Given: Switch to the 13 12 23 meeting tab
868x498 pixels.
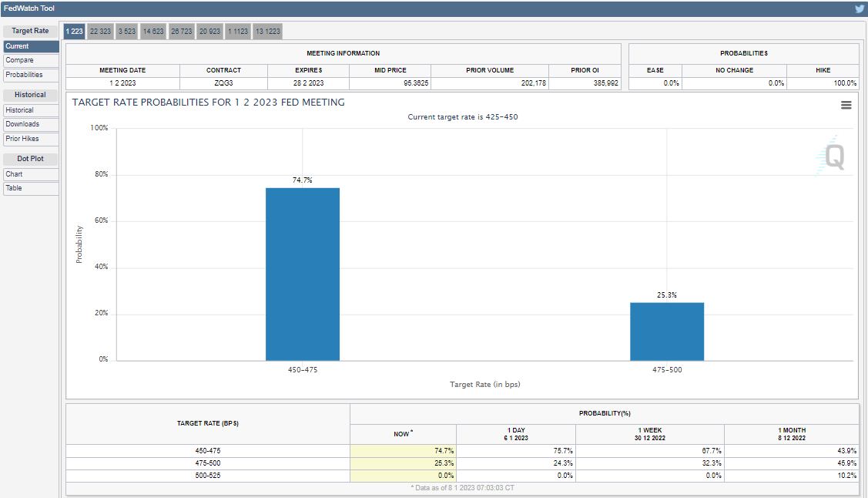Looking at the screenshot, I should coord(267,32).
